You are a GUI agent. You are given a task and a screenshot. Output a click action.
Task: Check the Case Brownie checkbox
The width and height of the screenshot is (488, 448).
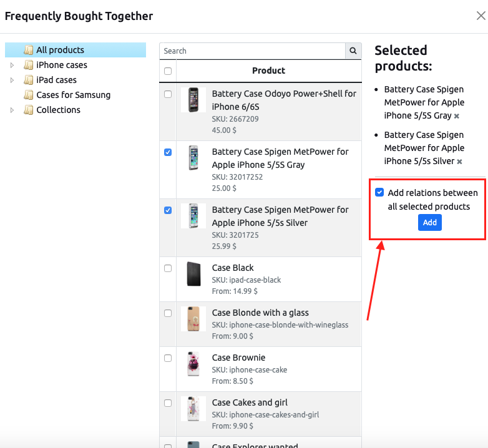tap(168, 358)
